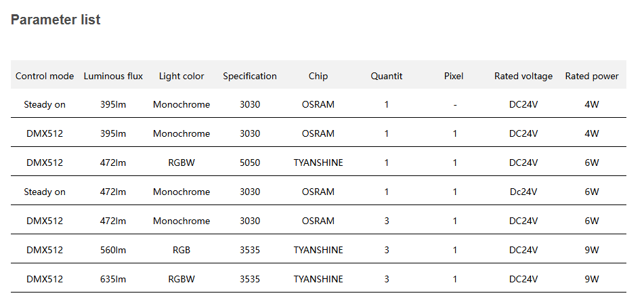Click RGBW light color in the 635lm row

(181, 279)
